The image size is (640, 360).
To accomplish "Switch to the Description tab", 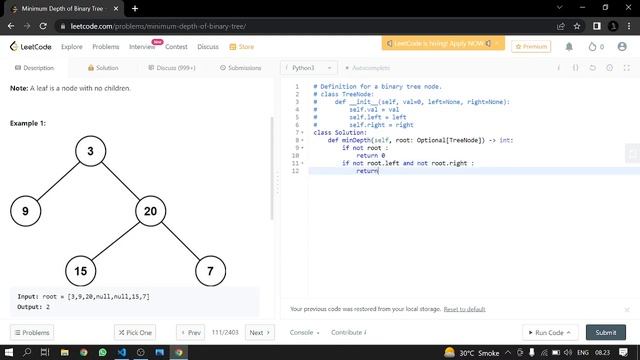I will coord(34,68).
